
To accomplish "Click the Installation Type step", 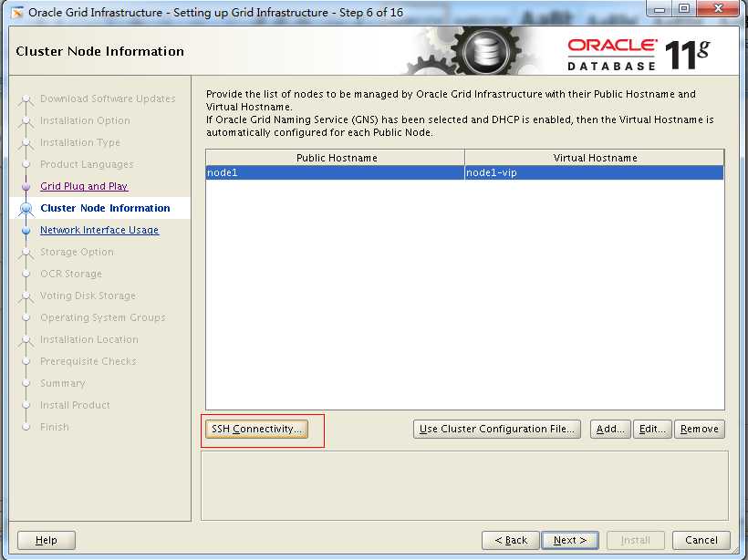I will [80, 142].
